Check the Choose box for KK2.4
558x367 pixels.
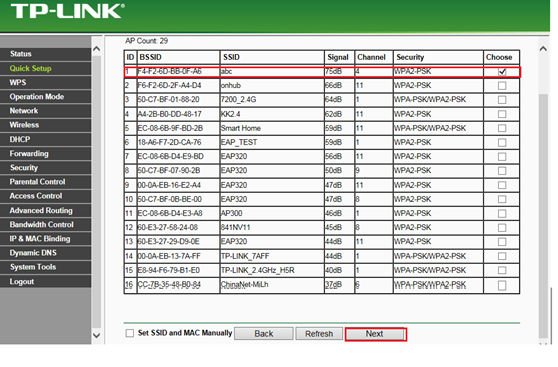point(502,114)
